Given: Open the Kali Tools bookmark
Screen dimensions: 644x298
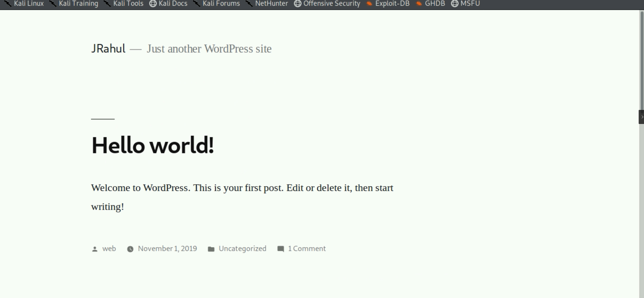Looking at the screenshot, I should (x=128, y=4).
